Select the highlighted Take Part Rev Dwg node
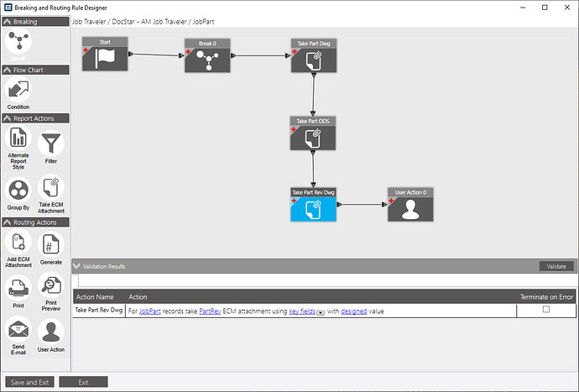 (x=314, y=205)
